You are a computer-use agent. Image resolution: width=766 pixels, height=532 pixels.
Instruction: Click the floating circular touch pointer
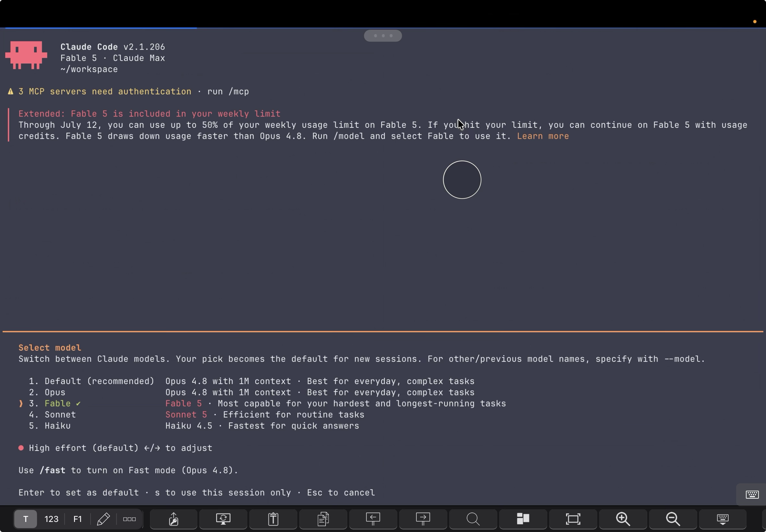pos(462,180)
